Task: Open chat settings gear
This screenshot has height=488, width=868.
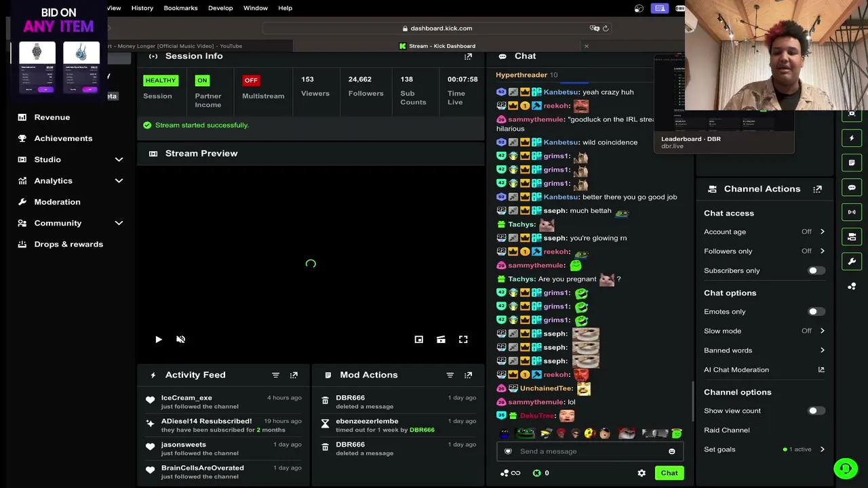Action: (x=642, y=473)
